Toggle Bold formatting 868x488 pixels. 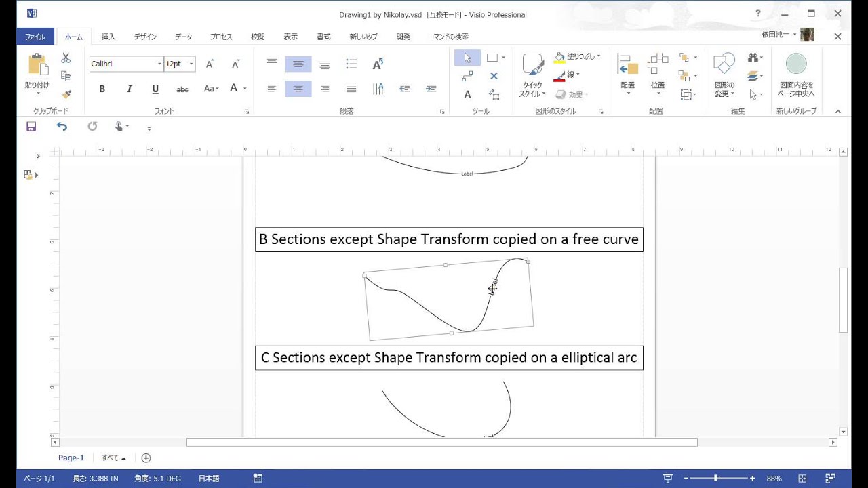pyautogui.click(x=102, y=89)
